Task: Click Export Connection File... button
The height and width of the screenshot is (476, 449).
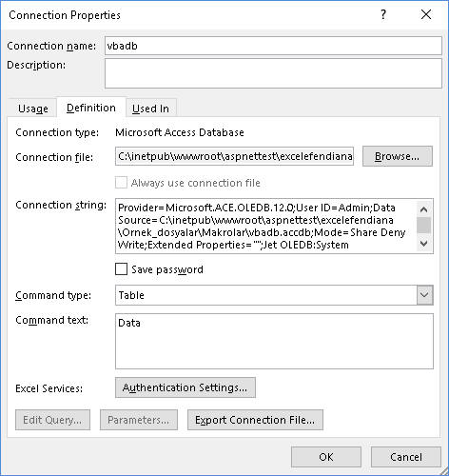Action: pos(255,420)
